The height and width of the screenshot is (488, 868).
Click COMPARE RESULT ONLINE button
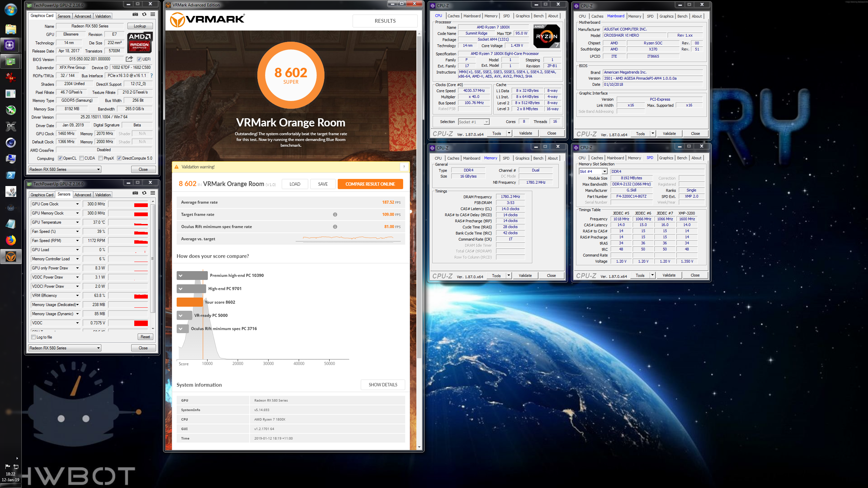pos(370,184)
